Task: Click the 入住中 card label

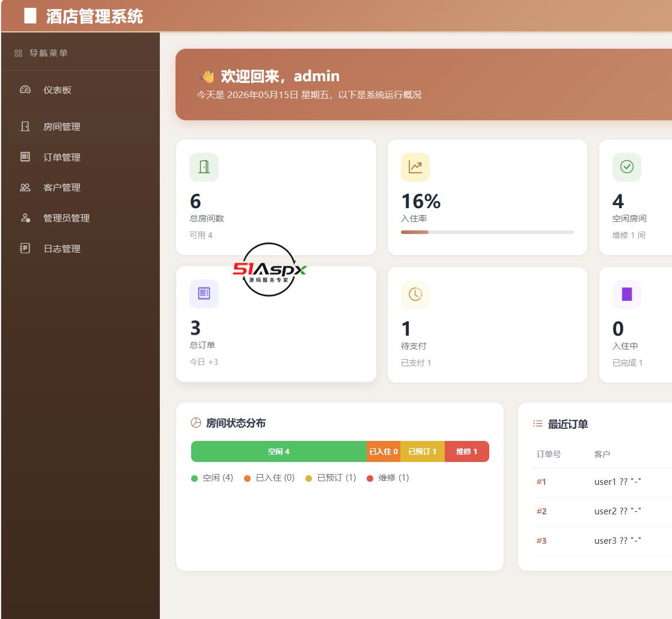Action: tap(625, 346)
